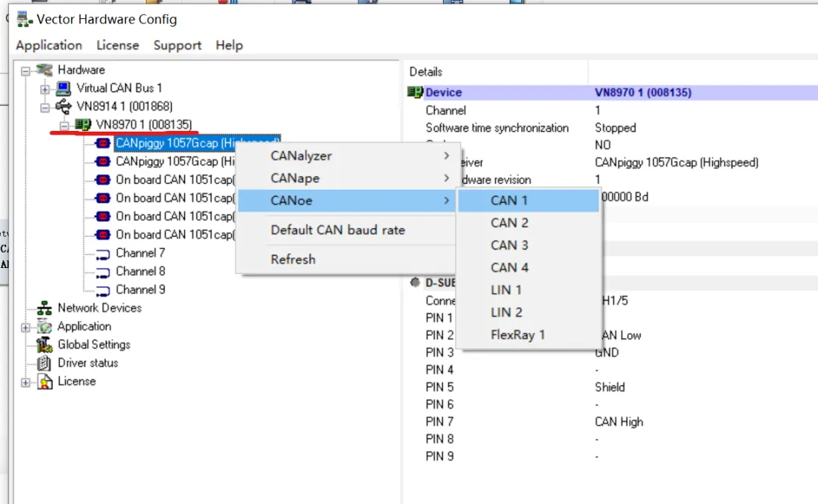Click the D-SUB section bullet icon

coord(415,282)
